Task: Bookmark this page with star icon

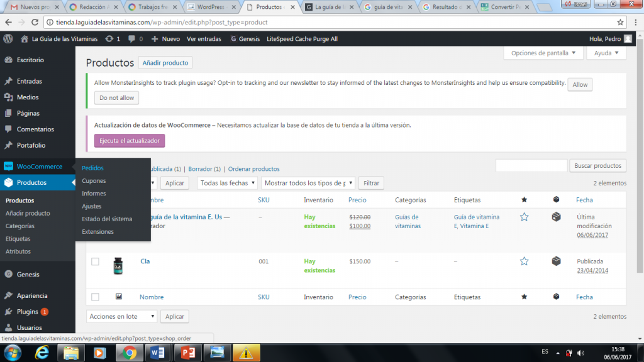Action: point(620,22)
